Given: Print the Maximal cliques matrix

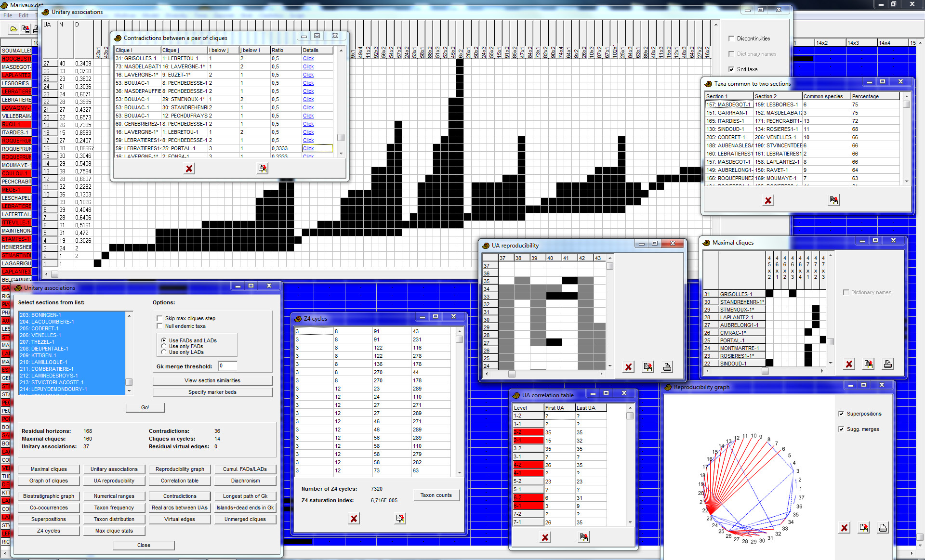Looking at the screenshot, I should [887, 364].
